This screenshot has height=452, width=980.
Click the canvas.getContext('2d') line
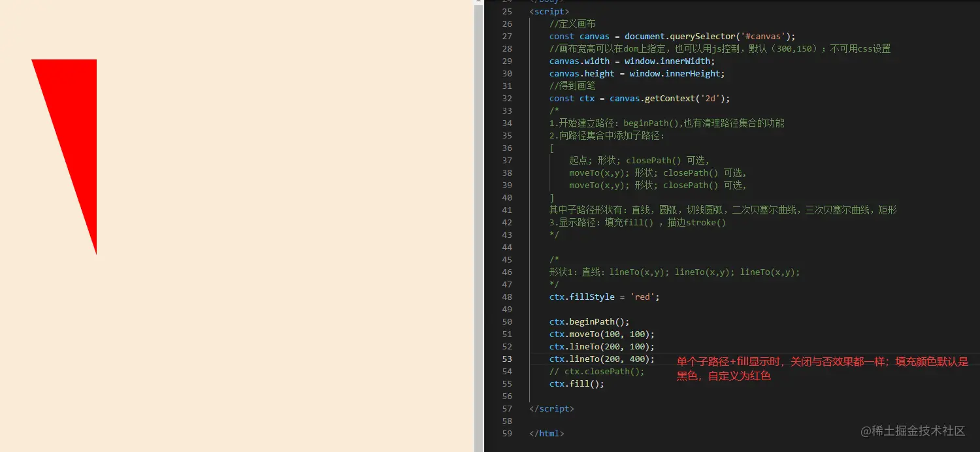[640, 99]
